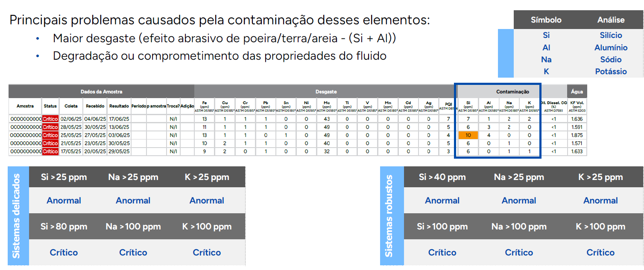The image size is (644, 270).
Task: Select "Potássio" in the Análise column
Action: 611,71
